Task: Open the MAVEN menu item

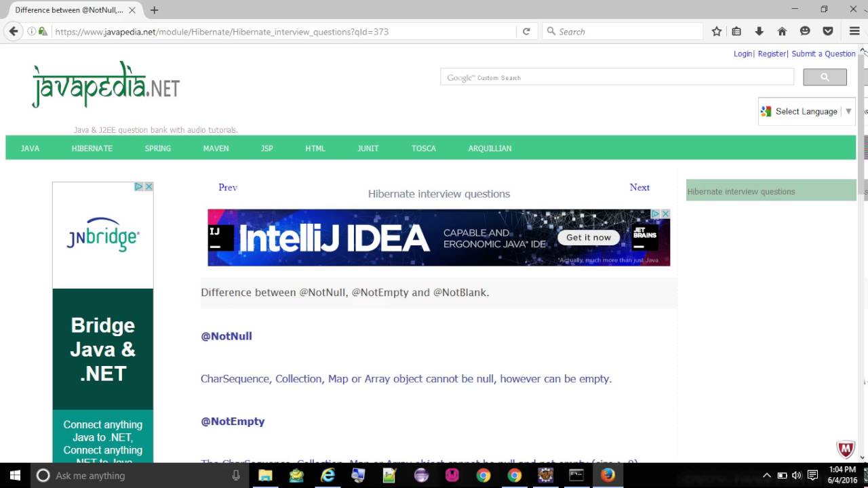Action: [216, 148]
